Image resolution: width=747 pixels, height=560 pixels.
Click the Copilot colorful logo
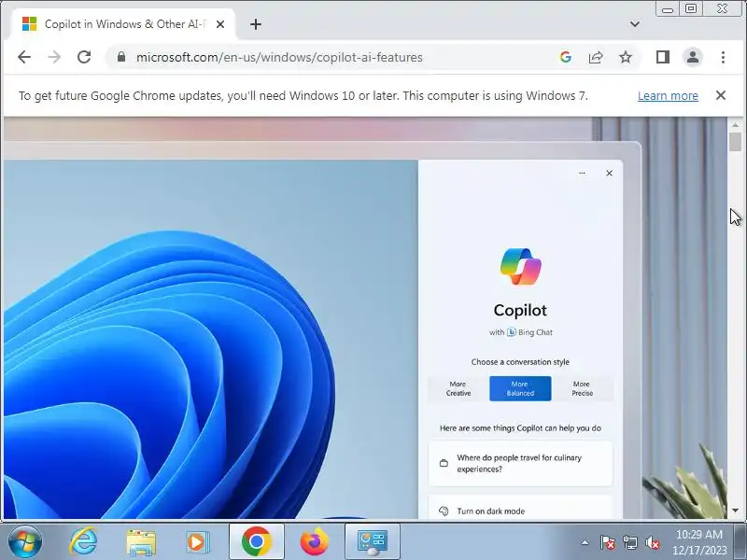point(521,266)
